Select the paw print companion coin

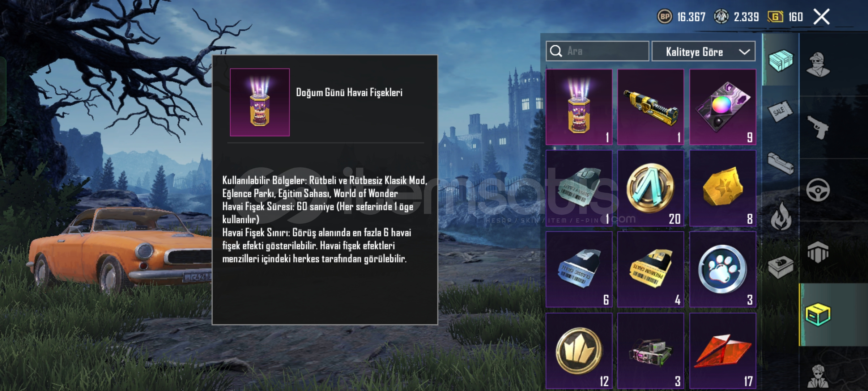tap(723, 269)
